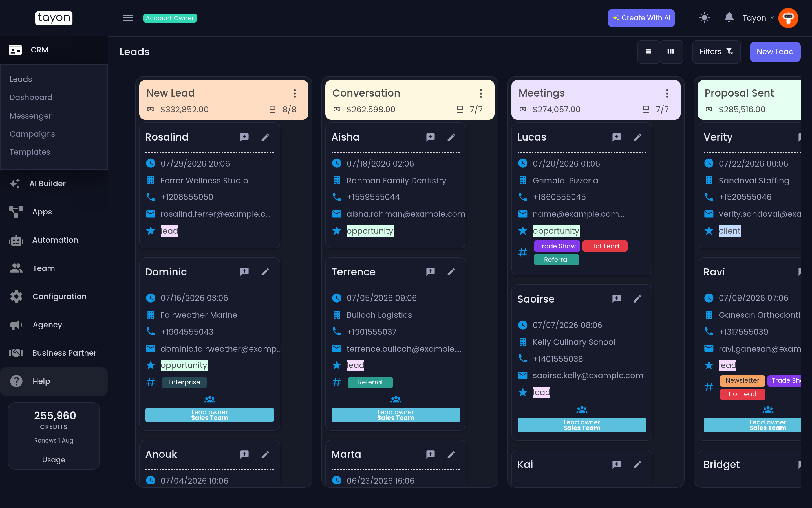Open Templates in the sidebar
Image resolution: width=812 pixels, height=508 pixels.
pos(30,152)
